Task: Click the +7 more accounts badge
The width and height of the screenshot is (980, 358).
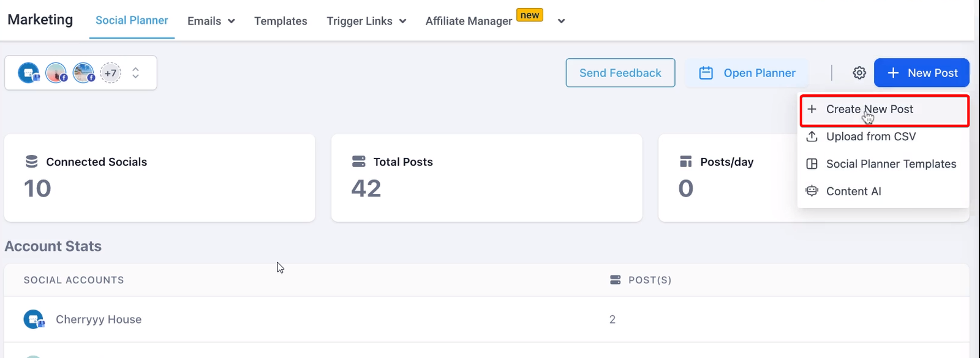Action: (110, 73)
